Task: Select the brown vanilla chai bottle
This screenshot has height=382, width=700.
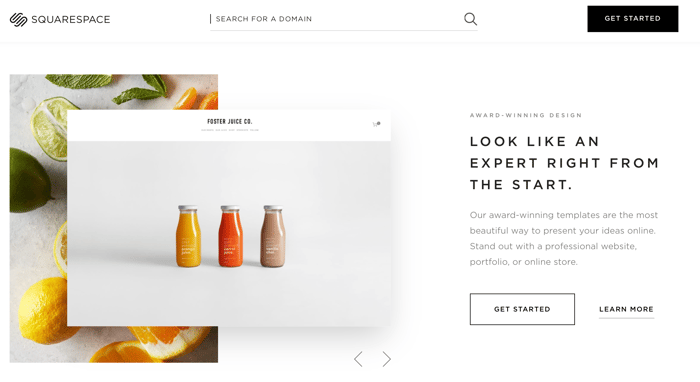Action: [x=273, y=236]
